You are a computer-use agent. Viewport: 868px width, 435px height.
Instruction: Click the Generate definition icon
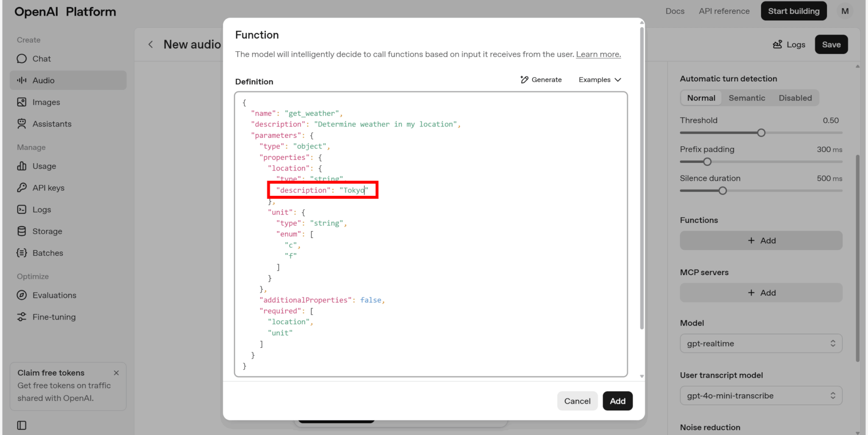524,80
